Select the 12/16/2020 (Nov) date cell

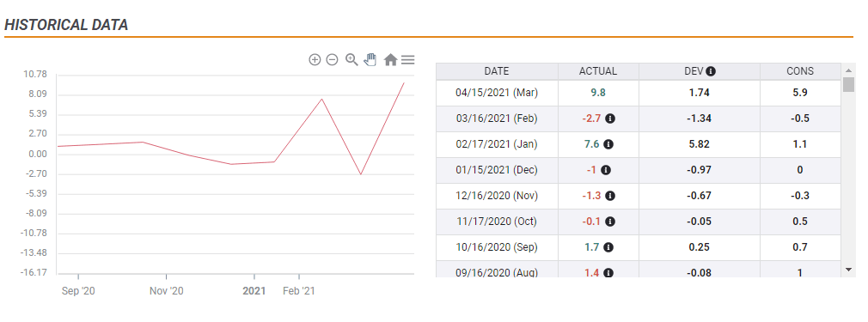point(497,196)
